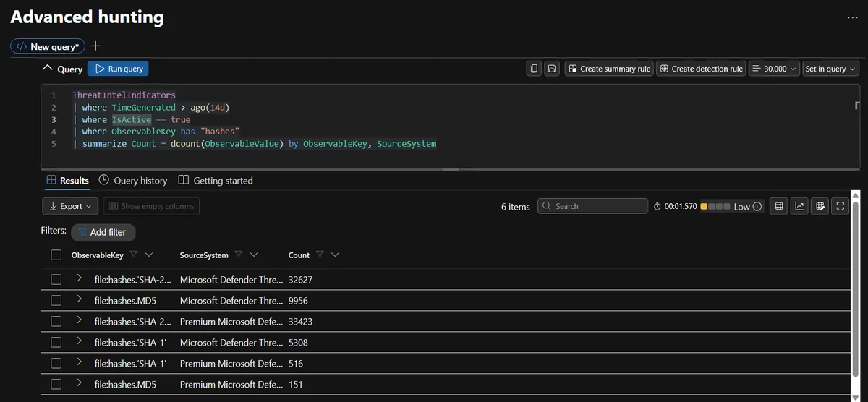Expand the row with Count 151
The image size is (868, 402).
pos(80,383)
